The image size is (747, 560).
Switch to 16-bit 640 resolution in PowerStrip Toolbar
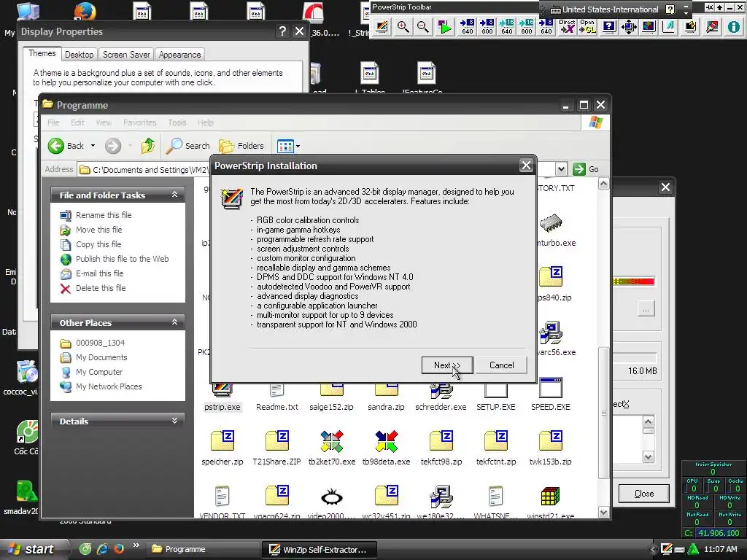point(507,27)
